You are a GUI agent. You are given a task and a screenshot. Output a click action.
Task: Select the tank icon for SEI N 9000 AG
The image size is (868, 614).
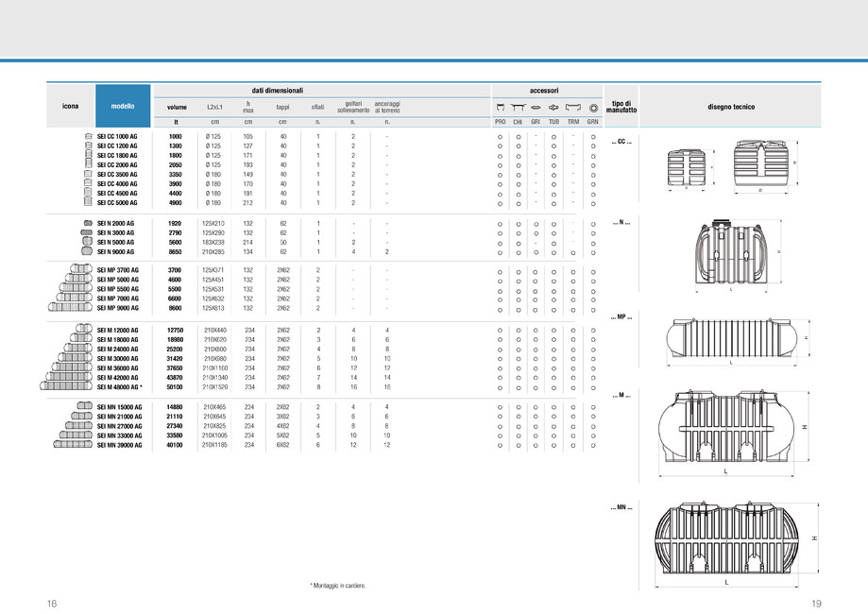(86, 252)
